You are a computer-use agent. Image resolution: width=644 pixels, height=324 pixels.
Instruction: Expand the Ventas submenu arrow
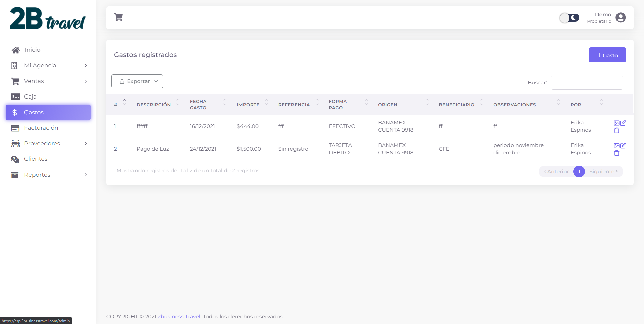click(x=86, y=81)
